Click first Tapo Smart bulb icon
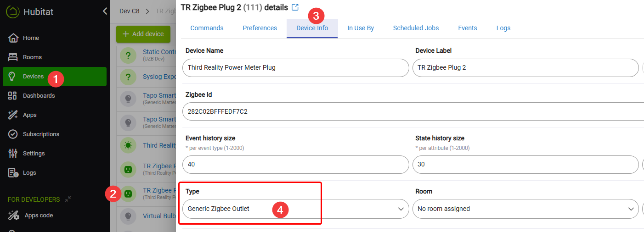Image resolution: width=644 pixels, height=232 pixels. [128, 99]
